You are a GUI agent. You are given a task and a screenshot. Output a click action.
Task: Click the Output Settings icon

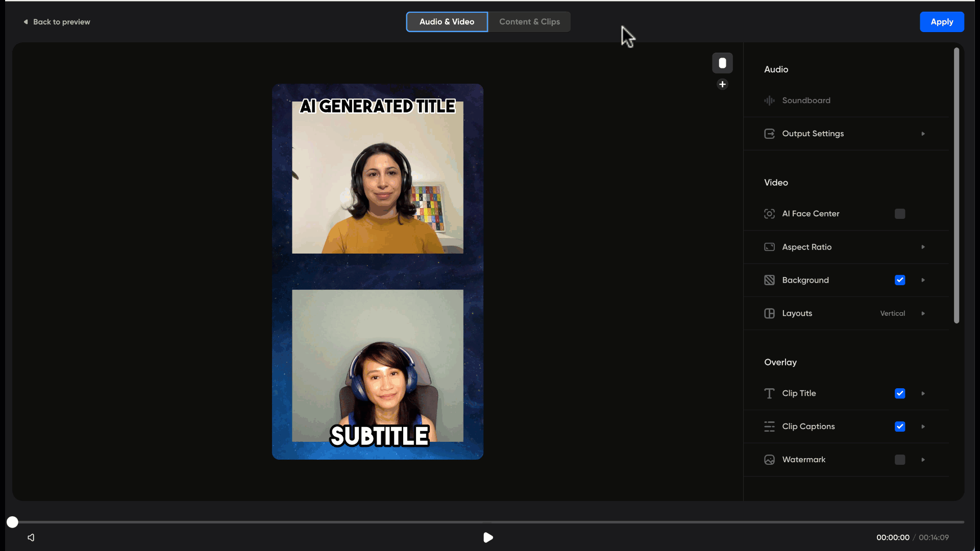coord(769,134)
